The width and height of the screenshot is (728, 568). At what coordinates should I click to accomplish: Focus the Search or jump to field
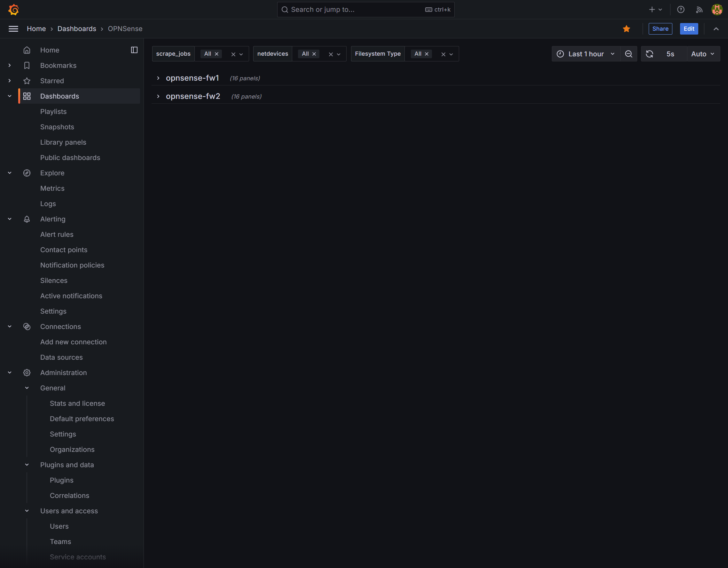tap(366, 9)
